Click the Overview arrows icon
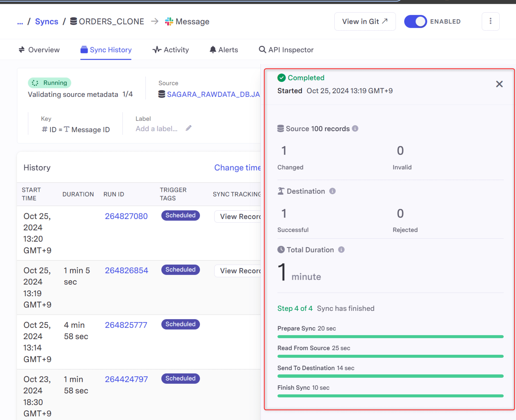Image resolution: width=516 pixels, height=420 pixels. (22, 50)
